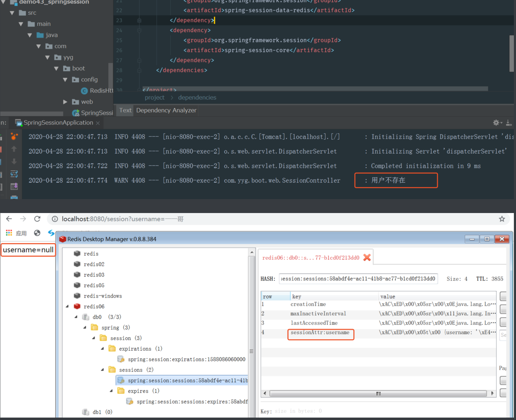Click connection tree scroll up arrow
Viewport: 516px width, 420px height.
coord(252,252)
